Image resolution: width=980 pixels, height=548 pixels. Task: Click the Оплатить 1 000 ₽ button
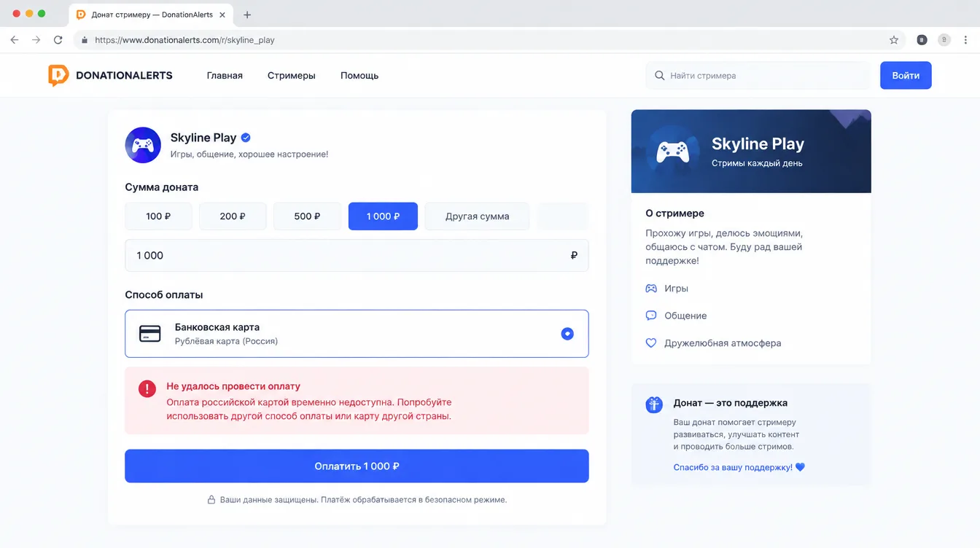pyautogui.click(x=357, y=466)
